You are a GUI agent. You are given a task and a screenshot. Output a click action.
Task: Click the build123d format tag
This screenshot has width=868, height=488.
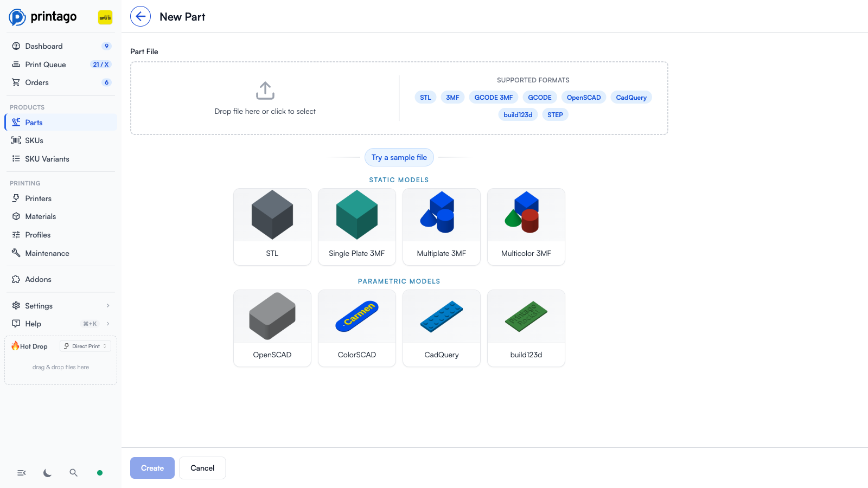(x=518, y=114)
